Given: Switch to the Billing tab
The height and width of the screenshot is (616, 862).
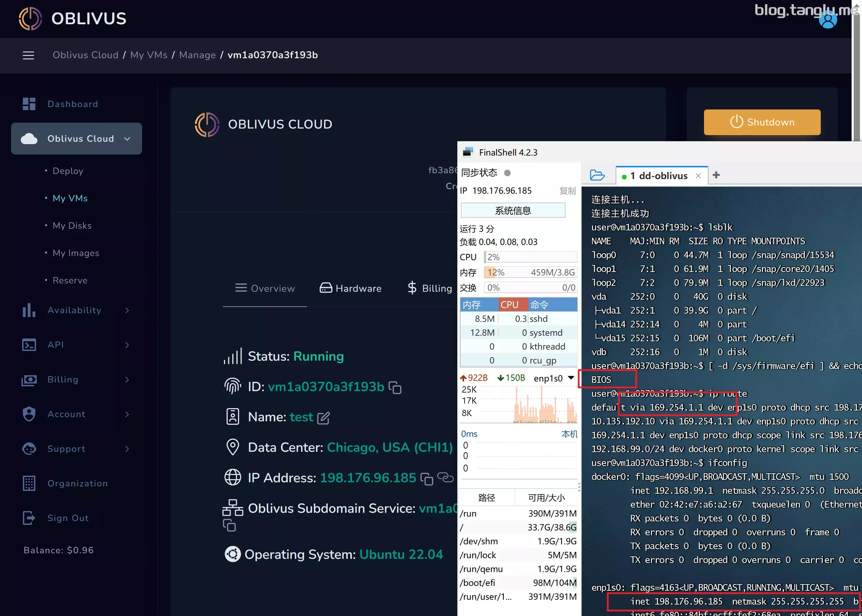Looking at the screenshot, I should (x=430, y=288).
